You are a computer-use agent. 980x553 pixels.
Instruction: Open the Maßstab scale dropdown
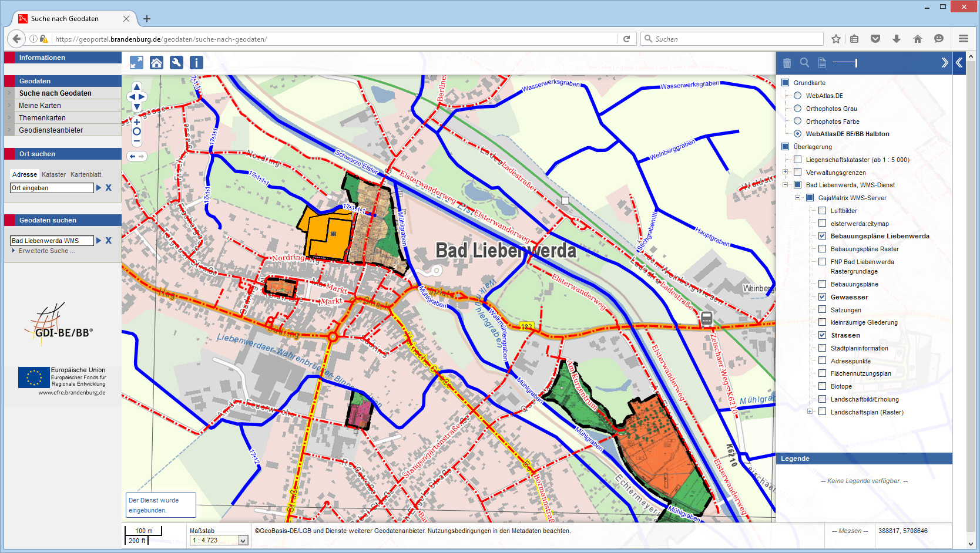243,541
